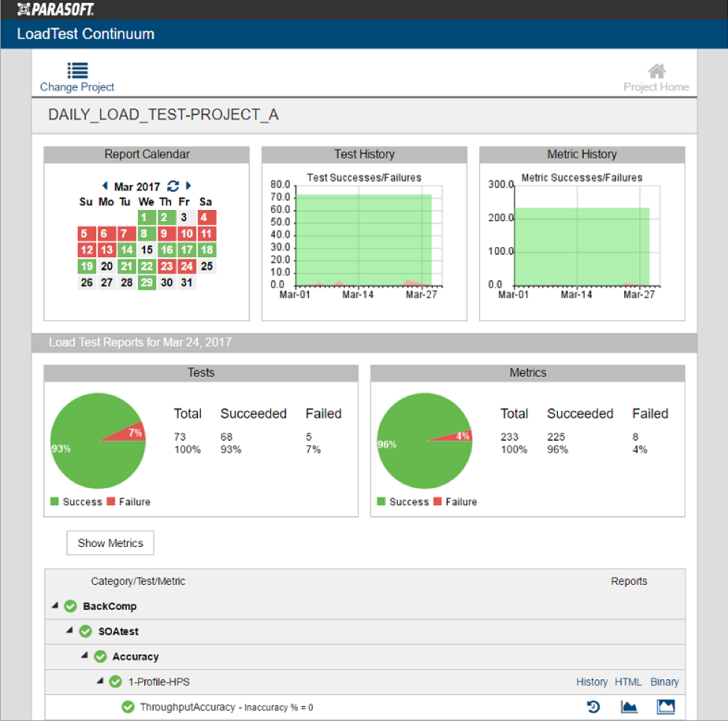Select March 19 in calendar
The width and height of the screenshot is (728, 721).
coord(87,266)
